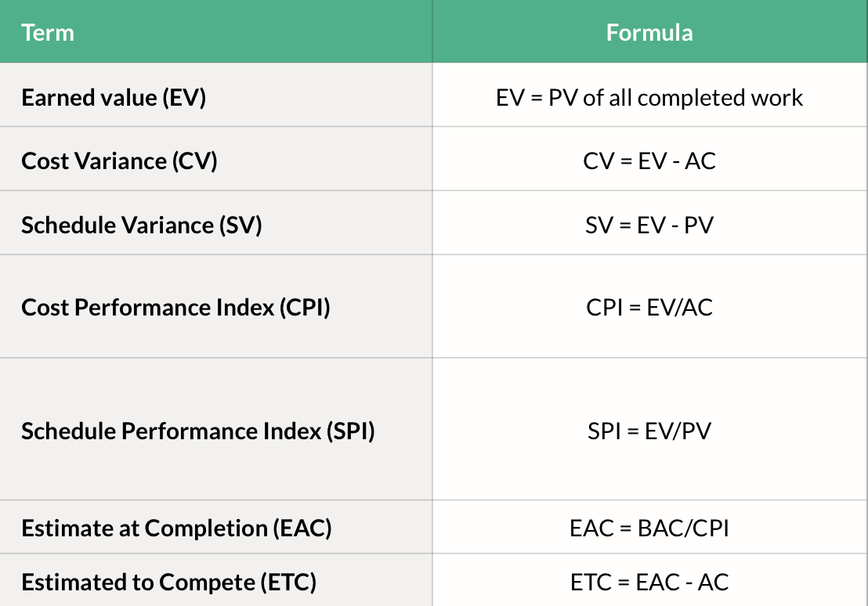The height and width of the screenshot is (606, 868).
Task: Click the Schedule Performance Index (SPI) term
Action: 197,431
